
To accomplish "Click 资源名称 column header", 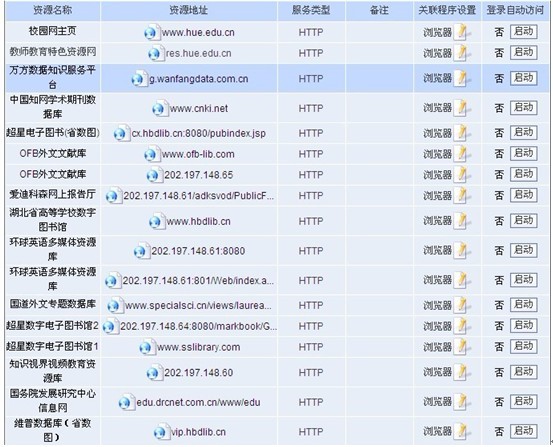I will (x=53, y=10).
